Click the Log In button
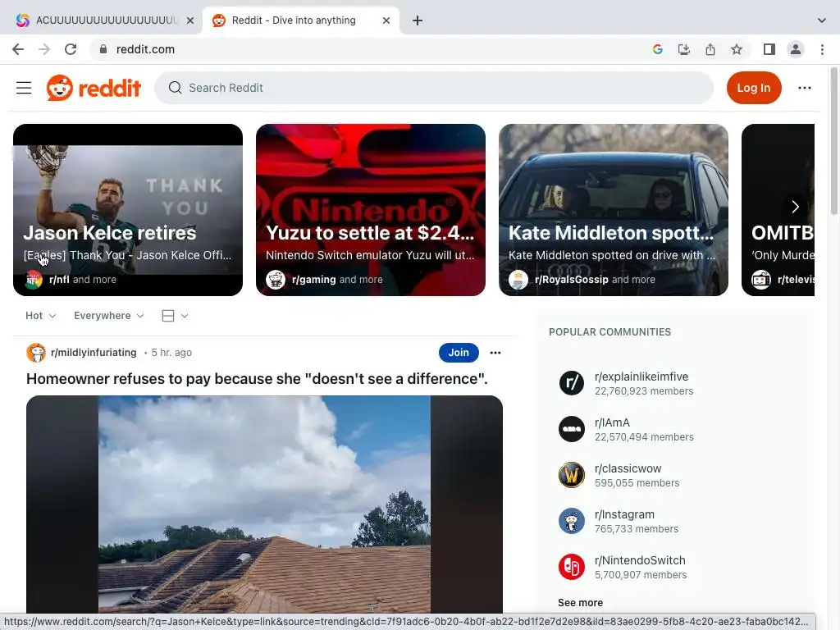The width and height of the screenshot is (840, 630). coord(754,88)
